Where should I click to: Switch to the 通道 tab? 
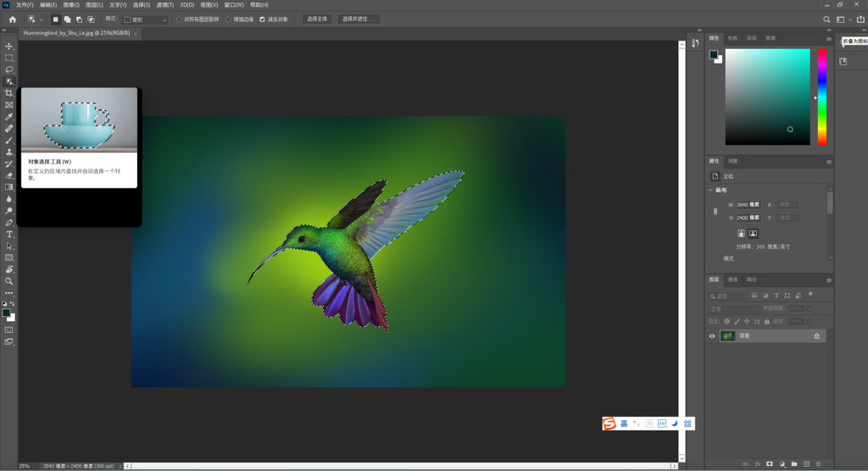tap(732, 279)
